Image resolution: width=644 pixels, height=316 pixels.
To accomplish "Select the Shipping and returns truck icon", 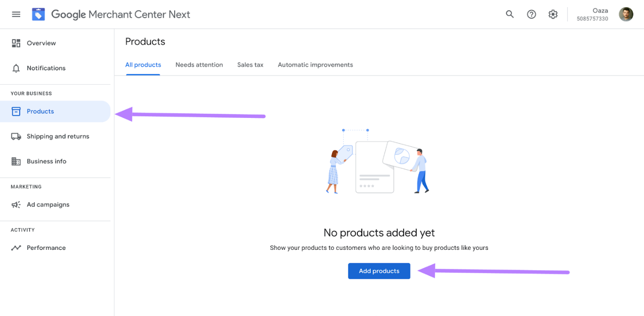I will tap(16, 136).
